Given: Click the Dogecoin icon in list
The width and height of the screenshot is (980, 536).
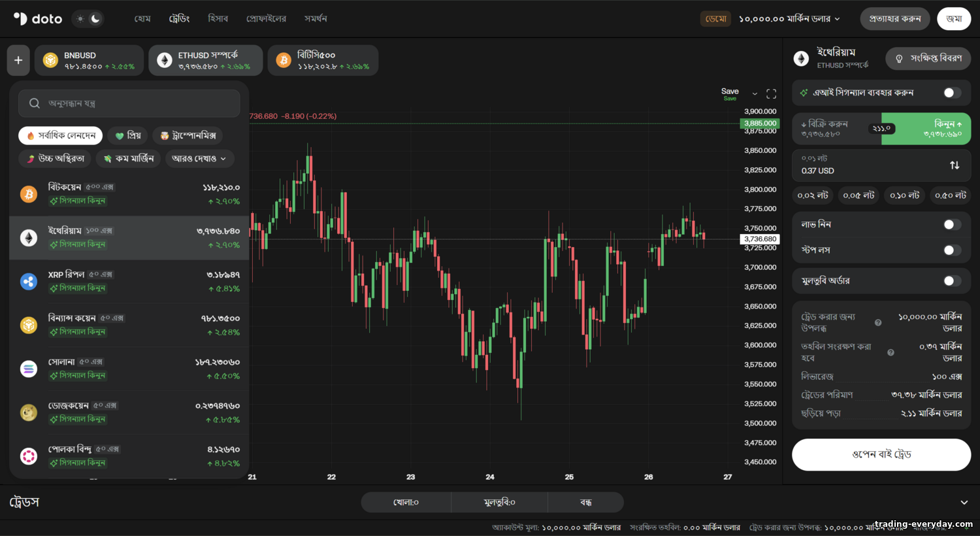Looking at the screenshot, I should coord(29,412).
